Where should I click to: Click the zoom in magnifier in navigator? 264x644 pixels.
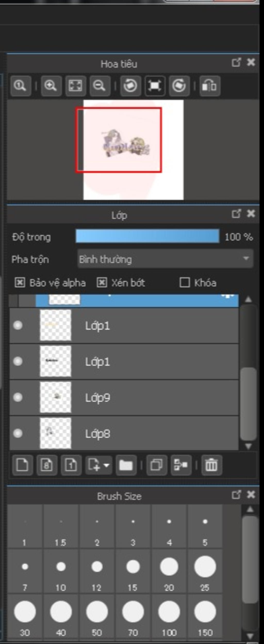click(51, 86)
